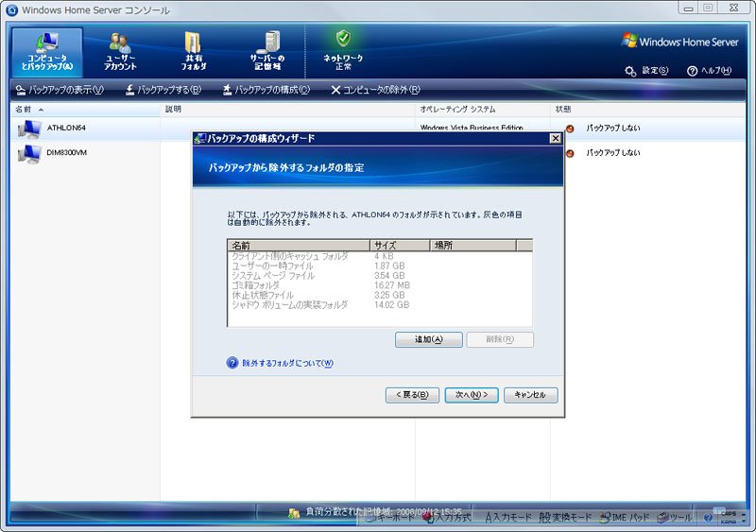Image resolution: width=756 pixels, height=532 pixels.
Task: Open the 除外するフォルダについて link
Action: (287, 363)
